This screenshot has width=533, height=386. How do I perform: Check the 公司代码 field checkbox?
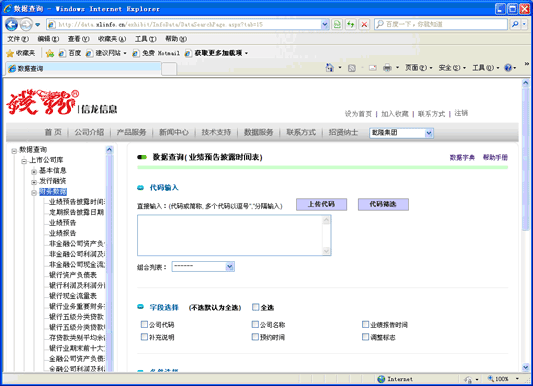click(x=144, y=324)
